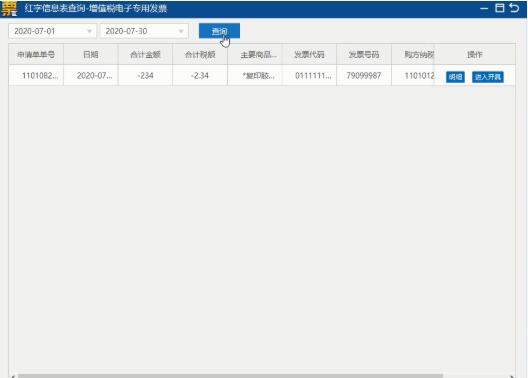528x378 pixels.
Task: Click the scrollbar left arrow
Action: [x=12, y=376]
